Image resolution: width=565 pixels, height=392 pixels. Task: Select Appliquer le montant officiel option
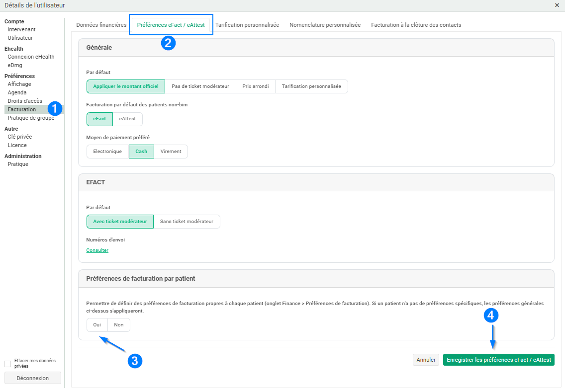click(126, 86)
